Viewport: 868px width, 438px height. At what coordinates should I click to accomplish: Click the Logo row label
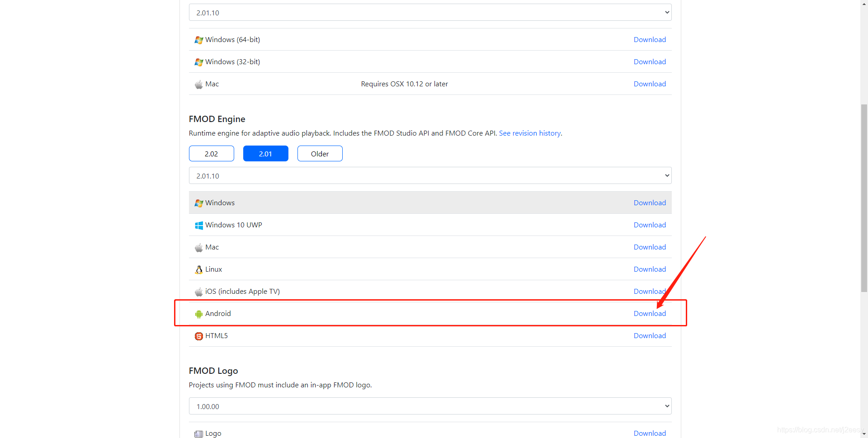[x=213, y=433]
